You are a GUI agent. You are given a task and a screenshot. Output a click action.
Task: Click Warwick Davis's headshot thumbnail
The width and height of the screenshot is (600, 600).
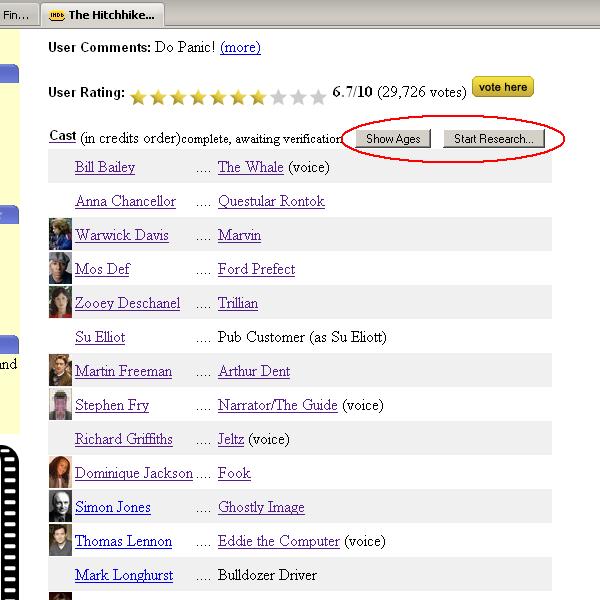tap(60, 234)
